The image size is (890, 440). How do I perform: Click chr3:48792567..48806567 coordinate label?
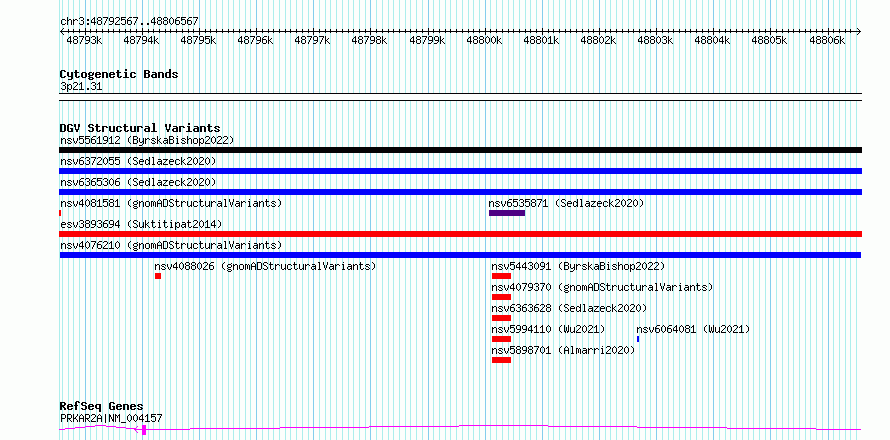point(129,21)
